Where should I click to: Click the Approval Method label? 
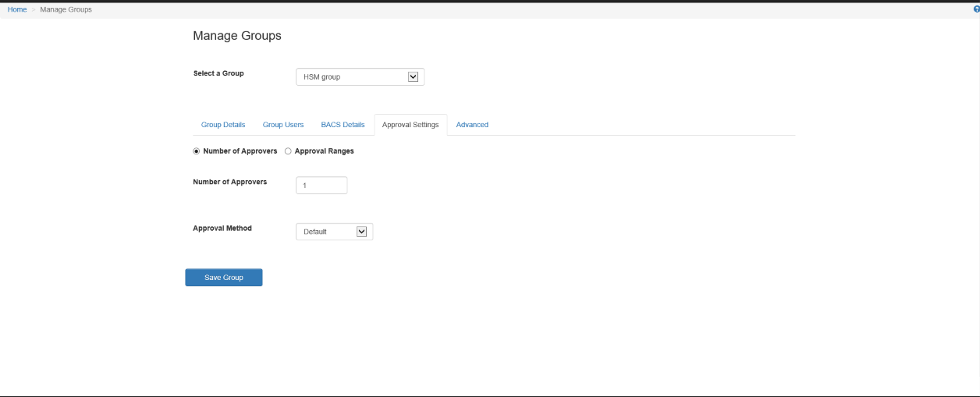pyautogui.click(x=222, y=229)
